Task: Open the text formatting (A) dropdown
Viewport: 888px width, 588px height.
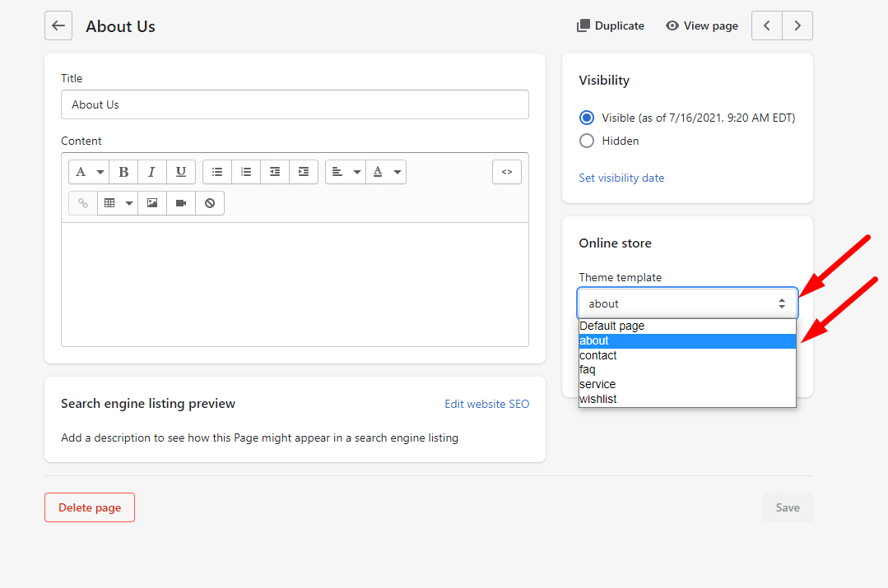Action: click(89, 172)
